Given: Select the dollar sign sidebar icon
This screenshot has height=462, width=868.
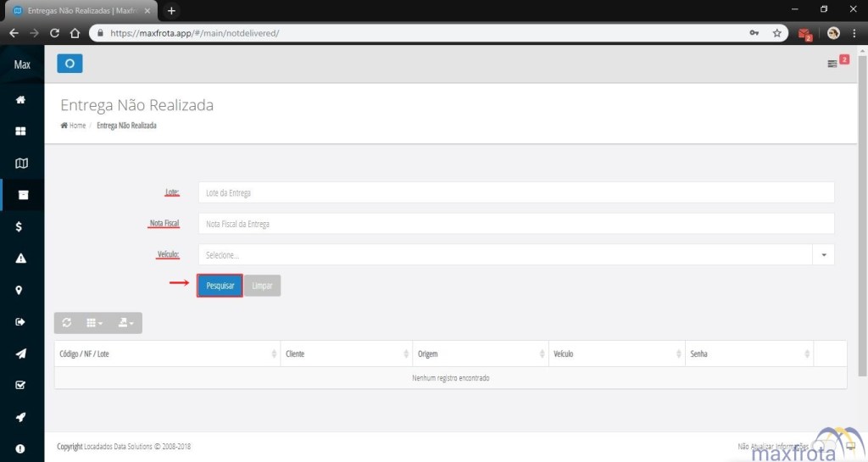Looking at the screenshot, I should (x=19, y=226).
